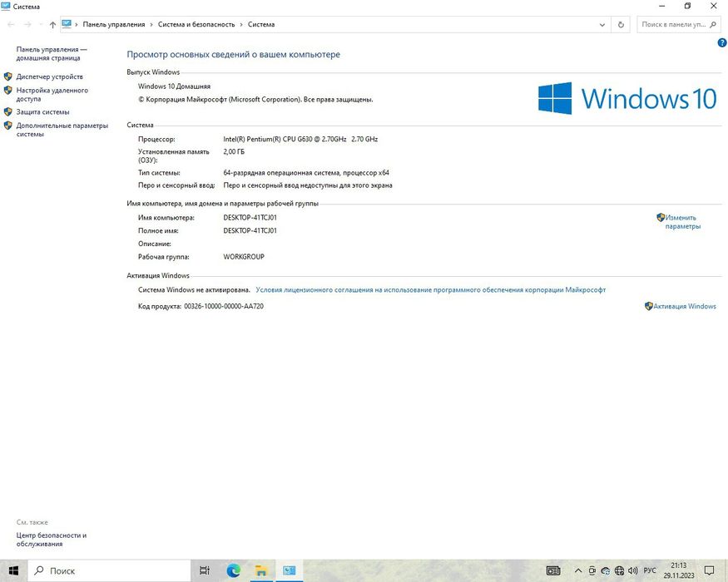Image resolution: width=728 pixels, height=582 pixels.
Task: Open 'Настройка удаленного доступа' link
Action: [52, 95]
